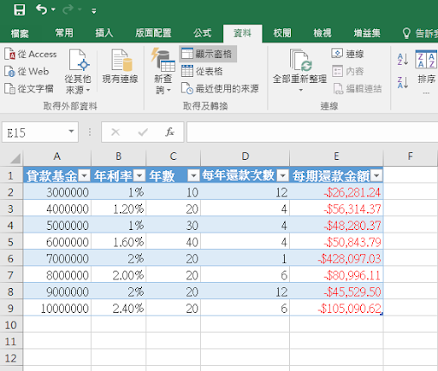Click the formula bar Cancel X icon

click(115, 133)
